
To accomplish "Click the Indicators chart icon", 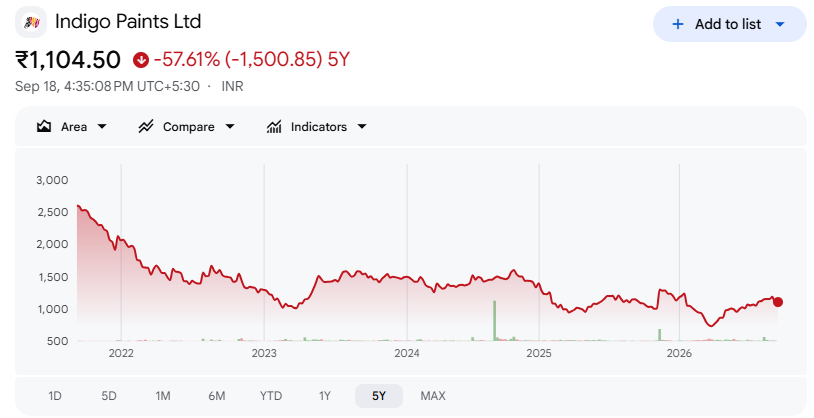I will pyautogui.click(x=274, y=127).
